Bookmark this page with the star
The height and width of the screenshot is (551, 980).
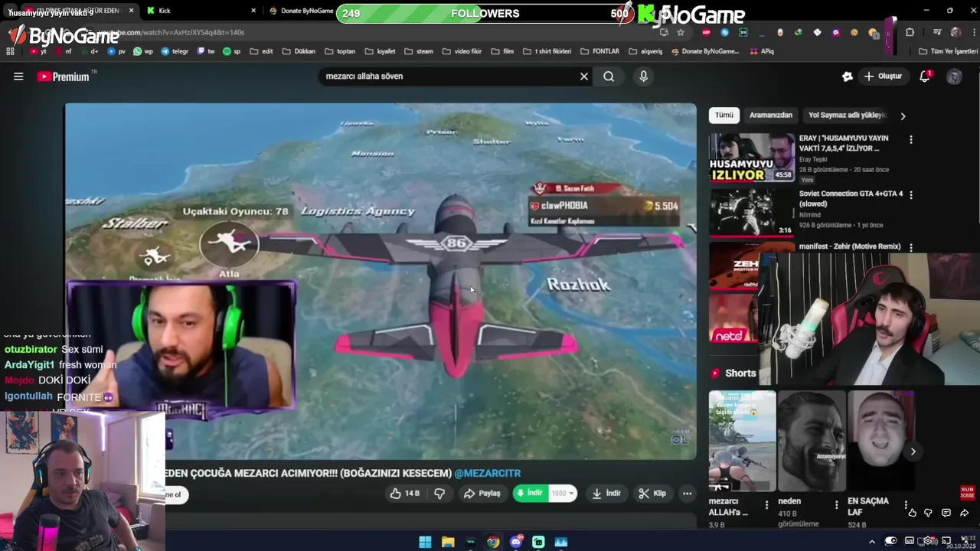680,32
